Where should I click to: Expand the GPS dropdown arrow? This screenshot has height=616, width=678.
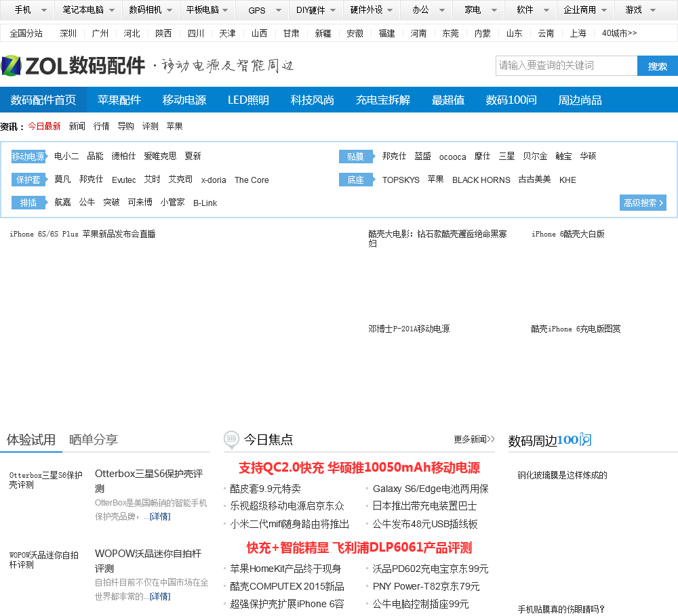pos(279,10)
